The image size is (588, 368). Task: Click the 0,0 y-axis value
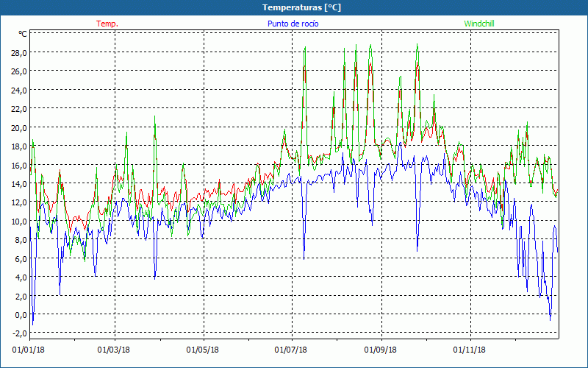pos(21,315)
